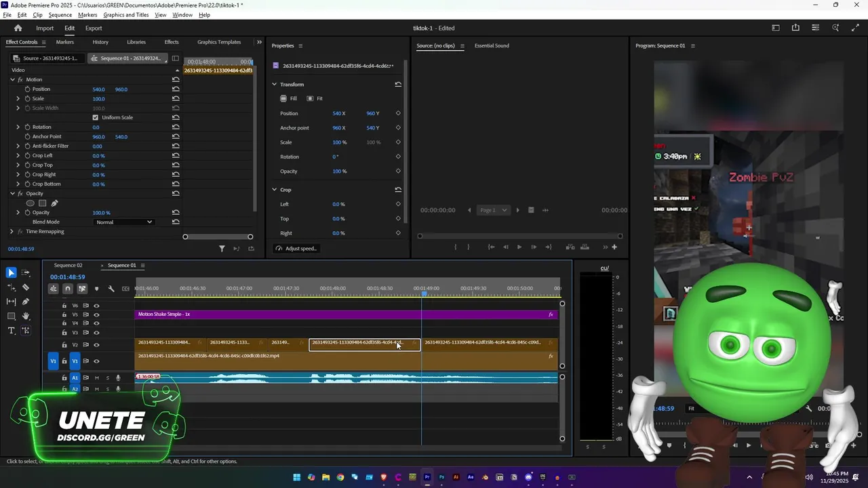Select the Type tool
Viewport: 868px width, 488px height.
click(11, 331)
